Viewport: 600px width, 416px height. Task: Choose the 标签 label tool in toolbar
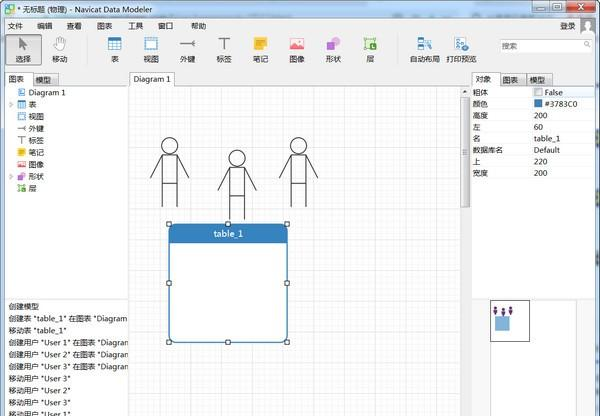[224, 50]
